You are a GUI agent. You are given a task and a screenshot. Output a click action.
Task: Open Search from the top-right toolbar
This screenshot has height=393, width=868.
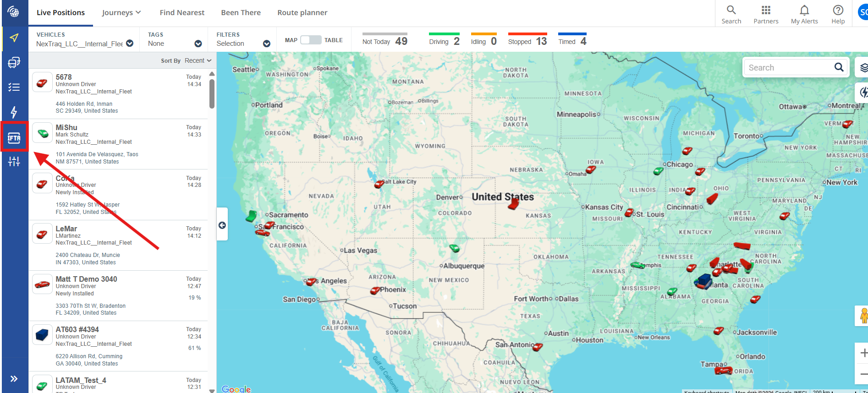pos(731,14)
